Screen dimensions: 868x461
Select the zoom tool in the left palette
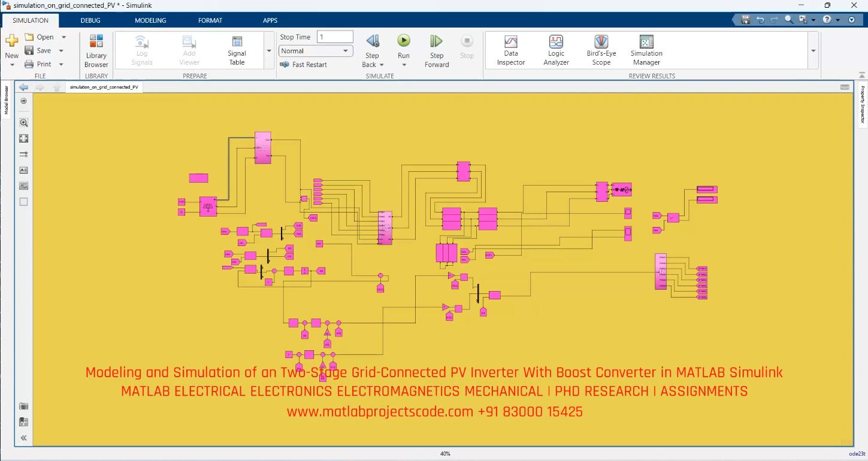[x=23, y=122]
